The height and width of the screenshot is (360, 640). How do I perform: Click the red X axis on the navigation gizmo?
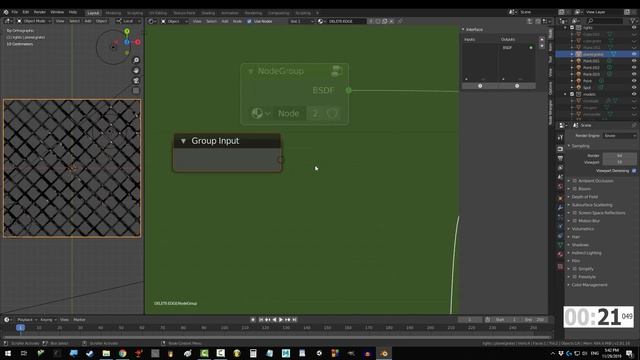pyautogui.click(x=138, y=42)
